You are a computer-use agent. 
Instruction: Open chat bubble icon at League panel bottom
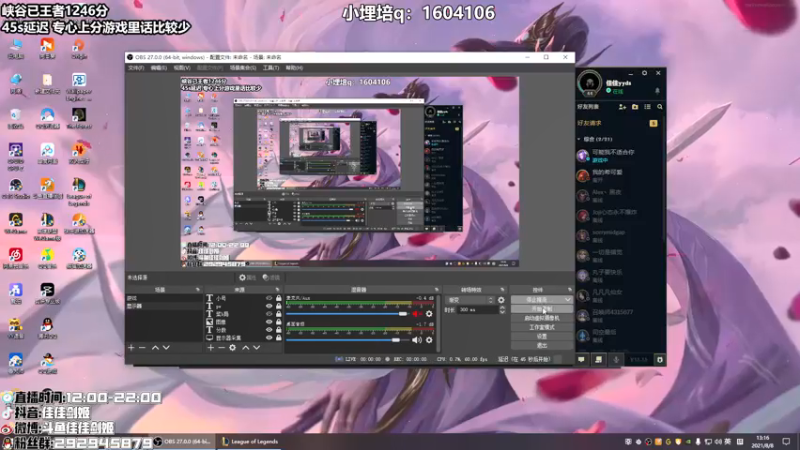click(581, 360)
